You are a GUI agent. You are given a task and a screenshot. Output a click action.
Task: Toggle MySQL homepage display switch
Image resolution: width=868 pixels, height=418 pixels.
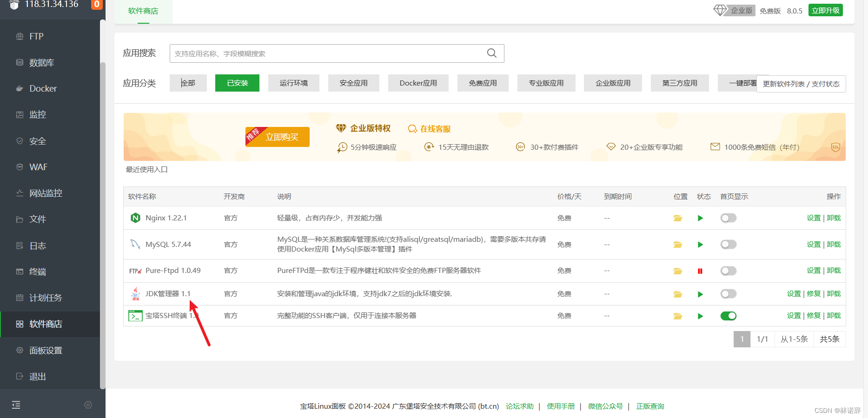point(729,245)
